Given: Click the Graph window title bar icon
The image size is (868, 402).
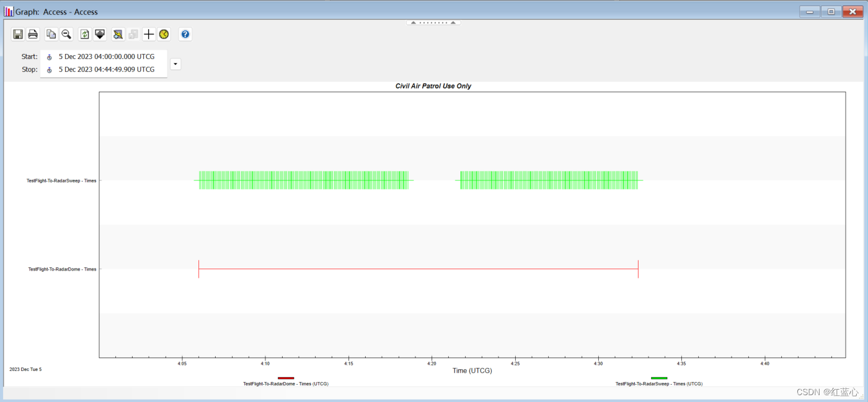Looking at the screenshot, I should point(9,11).
